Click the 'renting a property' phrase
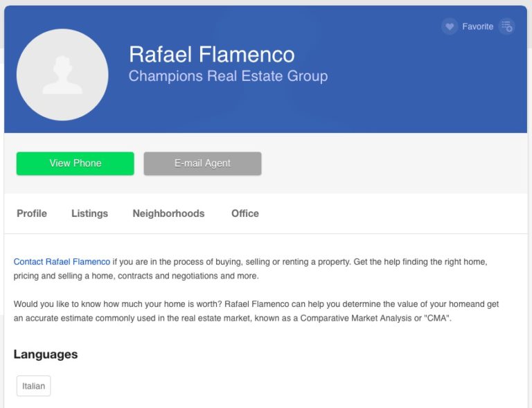 pos(316,262)
